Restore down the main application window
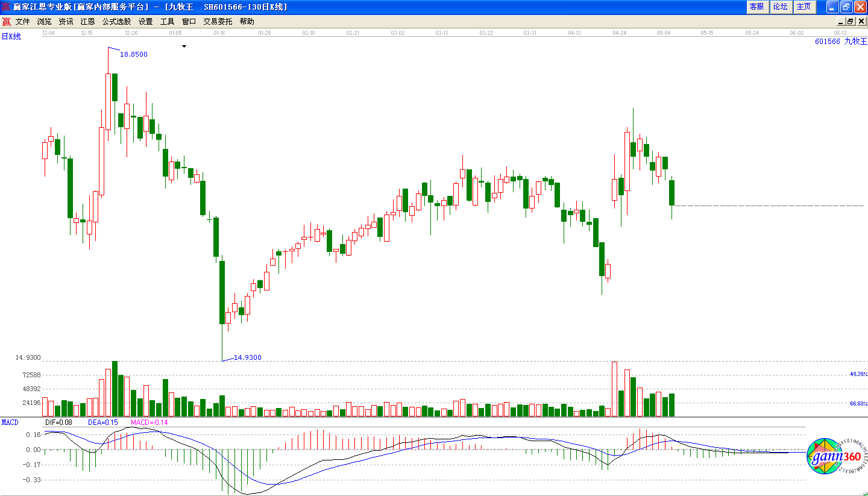The image size is (868, 496). click(846, 7)
